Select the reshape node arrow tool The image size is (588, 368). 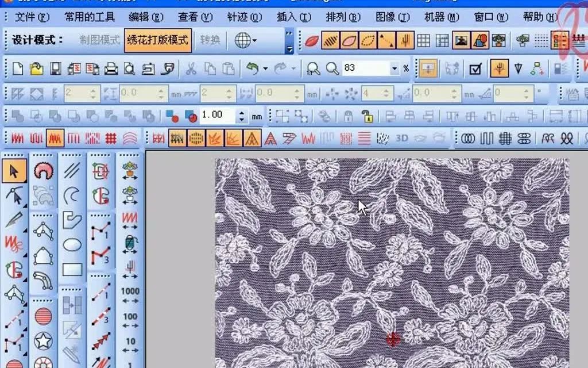point(14,195)
